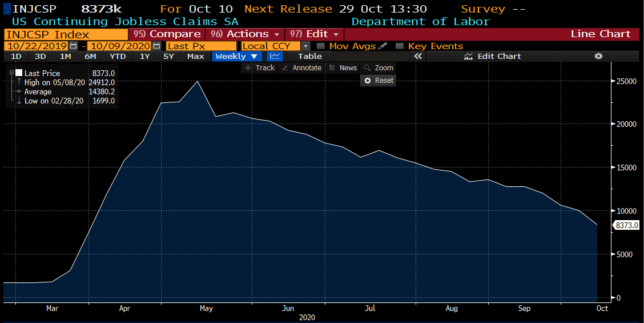Click the 24912.0 high value in legend

point(102,82)
